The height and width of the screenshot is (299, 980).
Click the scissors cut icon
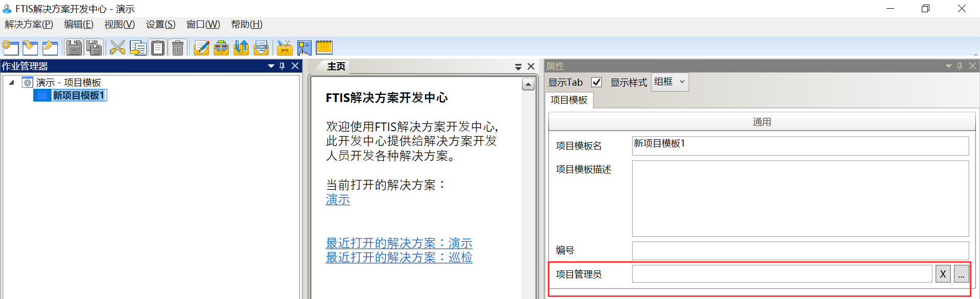(x=118, y=48)
